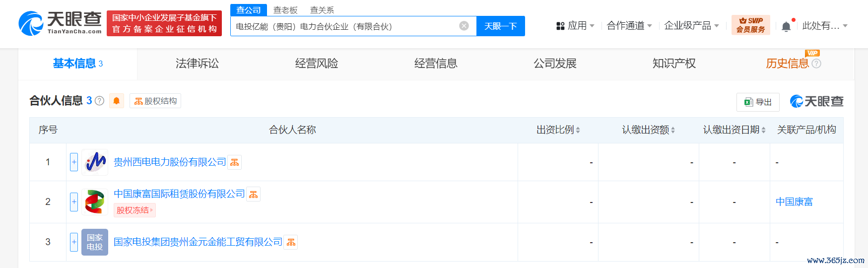
Task: Open notification bell in top header
Action: coord(786,26)
